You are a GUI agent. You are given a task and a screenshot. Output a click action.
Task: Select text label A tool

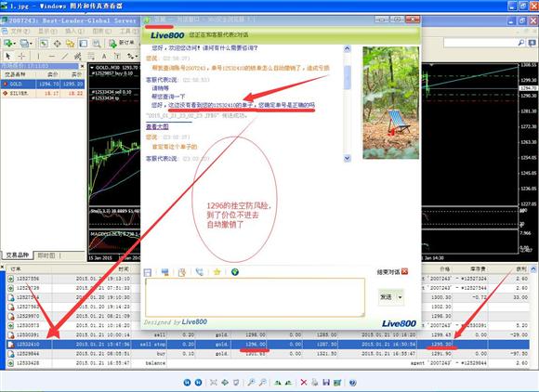[104, 56]
